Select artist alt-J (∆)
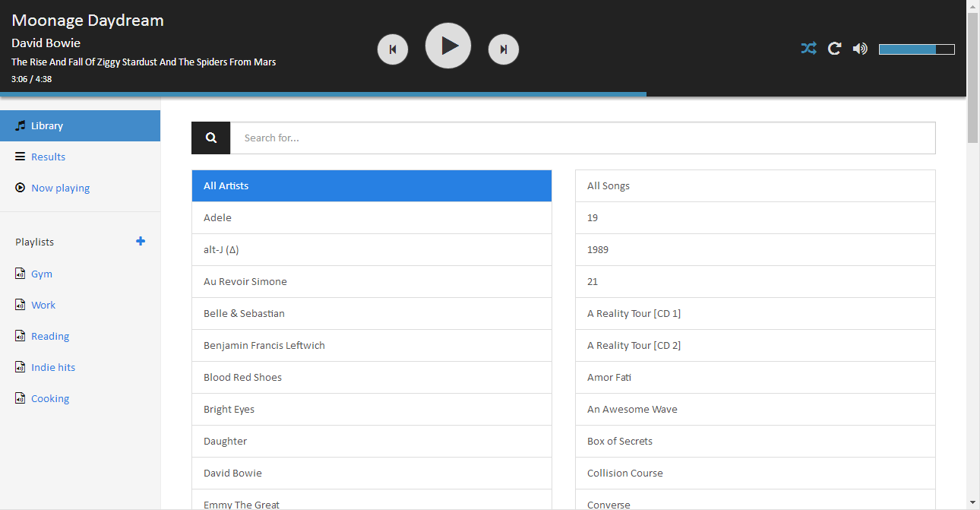This screenshot has height=510, width=980. [x=371, y=249]
